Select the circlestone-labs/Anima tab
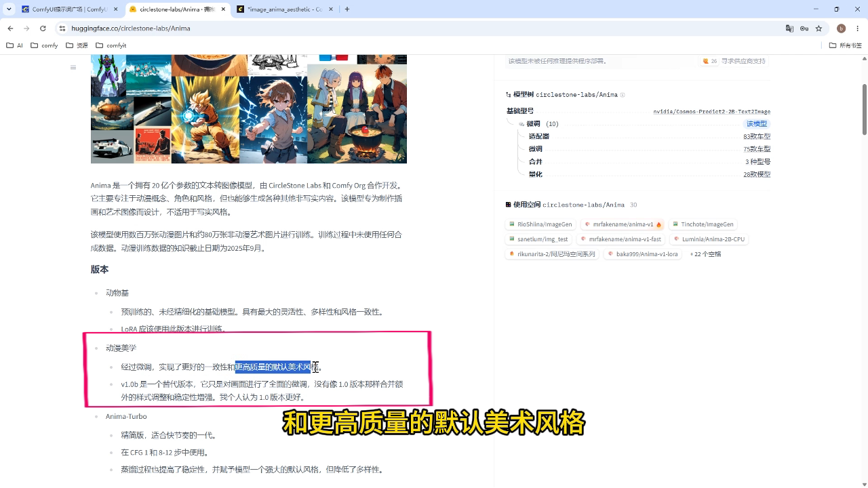The width and height of the screenshot is (868, 488). coord(178,9)
